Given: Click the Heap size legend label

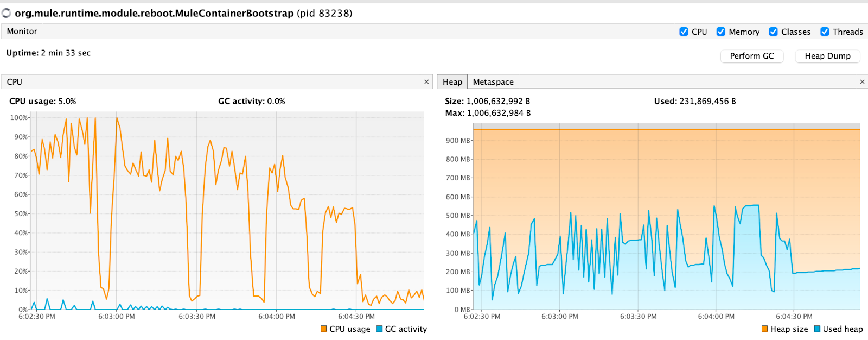Looking at the screenshot, I should [789, 329].
